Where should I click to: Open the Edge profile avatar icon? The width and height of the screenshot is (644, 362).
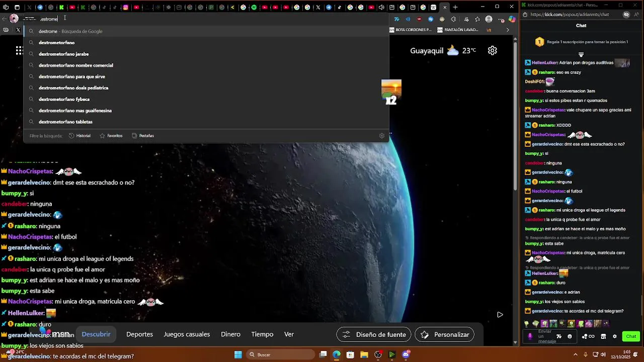point(489,19)
